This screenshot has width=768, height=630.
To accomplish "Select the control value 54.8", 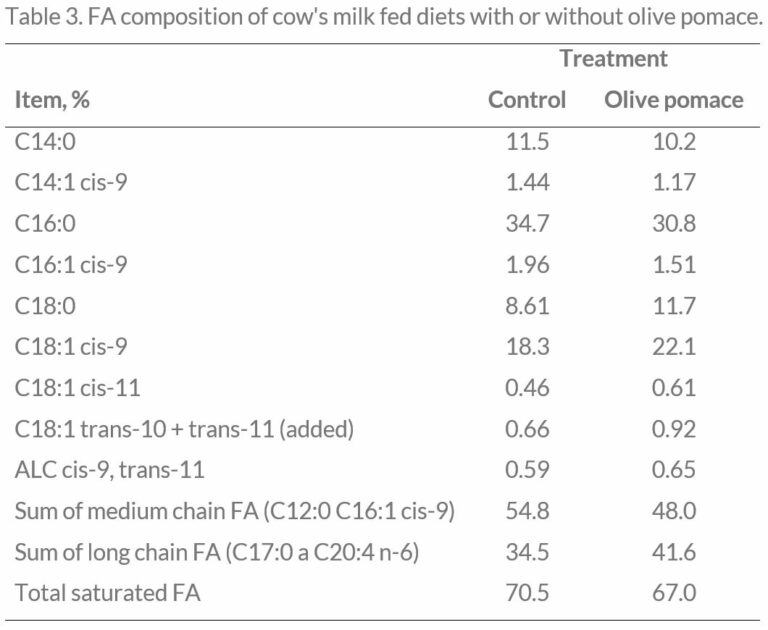I will 527,511.
